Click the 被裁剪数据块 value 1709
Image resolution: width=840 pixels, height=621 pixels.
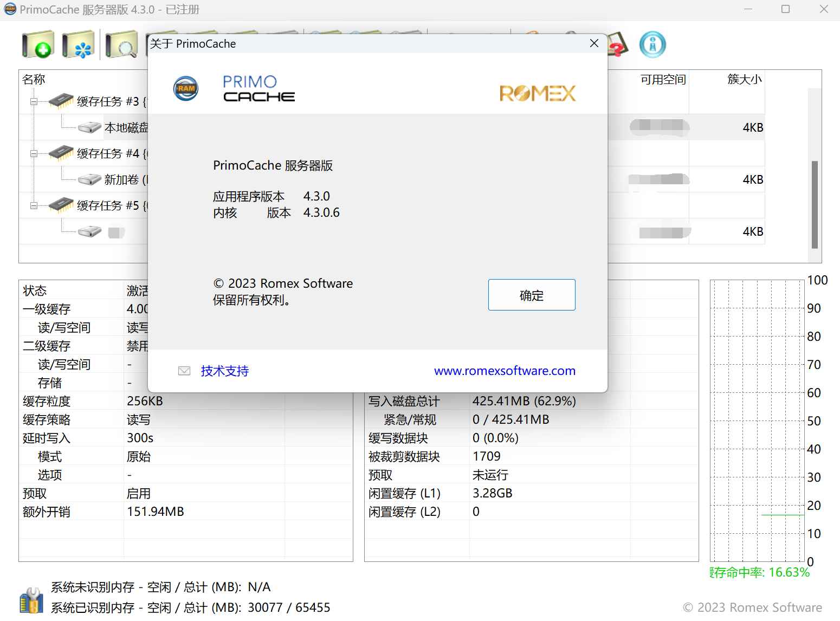[486, 456]
